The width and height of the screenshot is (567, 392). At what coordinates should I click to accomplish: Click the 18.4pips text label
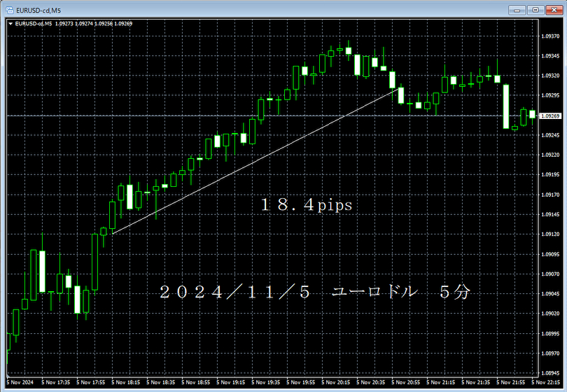pos(306,205)
